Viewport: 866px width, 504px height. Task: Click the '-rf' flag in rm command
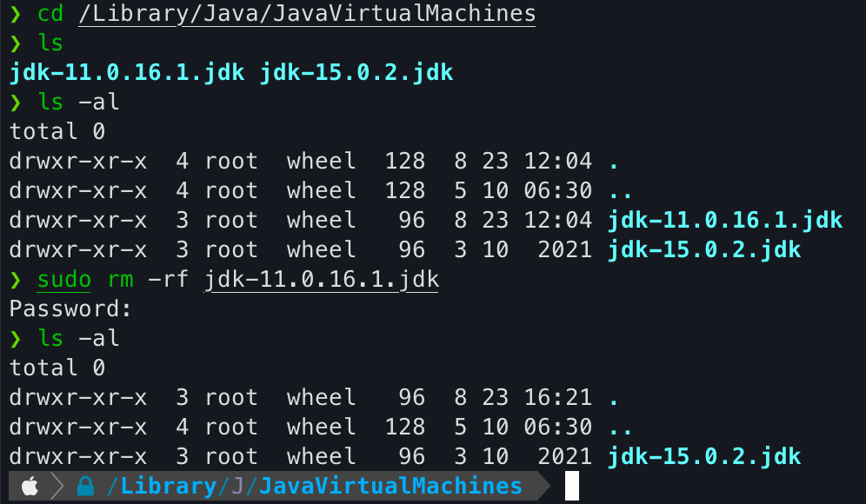point(169,279)
